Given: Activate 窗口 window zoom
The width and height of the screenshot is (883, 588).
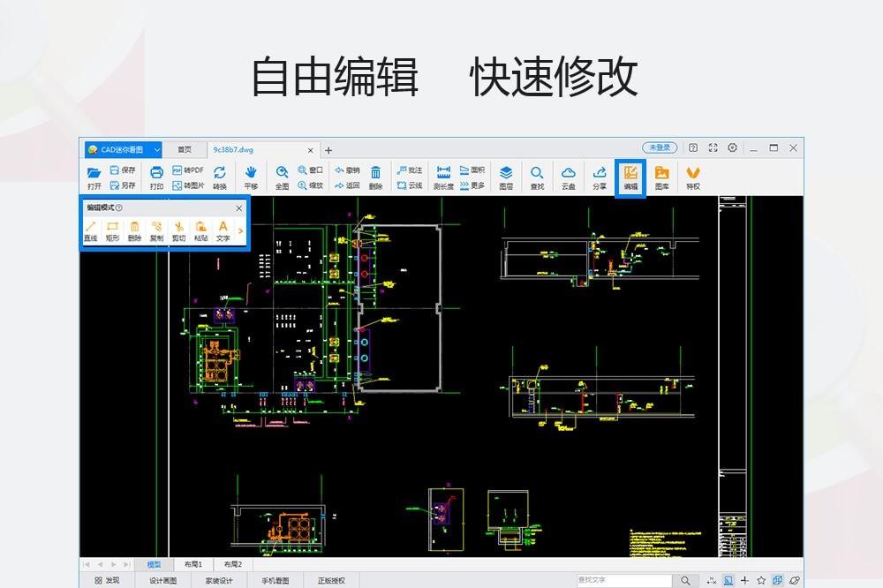Looking at the screenshot, I should [310, 170].
